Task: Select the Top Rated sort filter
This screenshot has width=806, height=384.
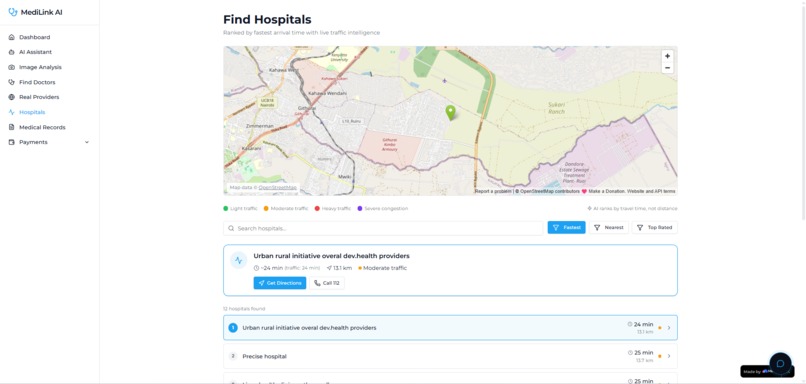Action: tap(654, 227)
